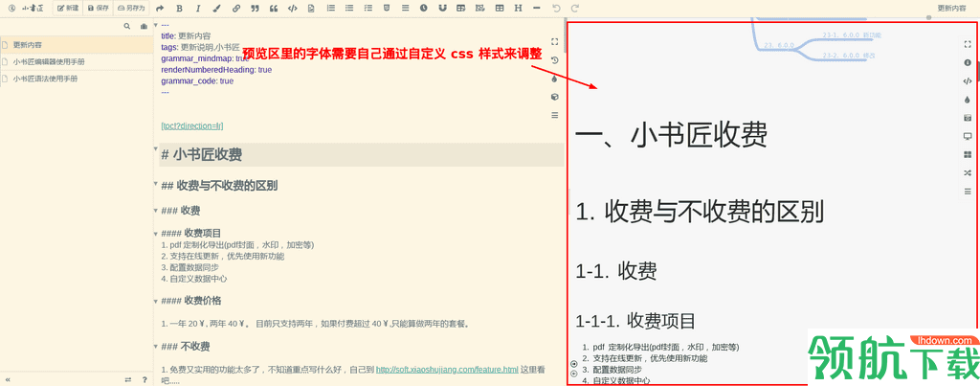Click the preview theme droplet icon
980x386 pixels.
tap(968, 99)
